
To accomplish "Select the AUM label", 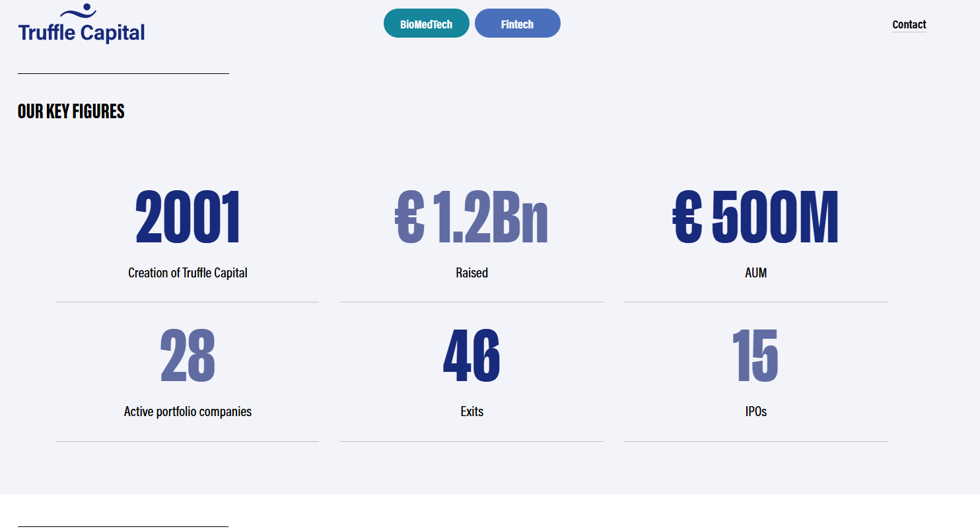I will tap(755, 273).
